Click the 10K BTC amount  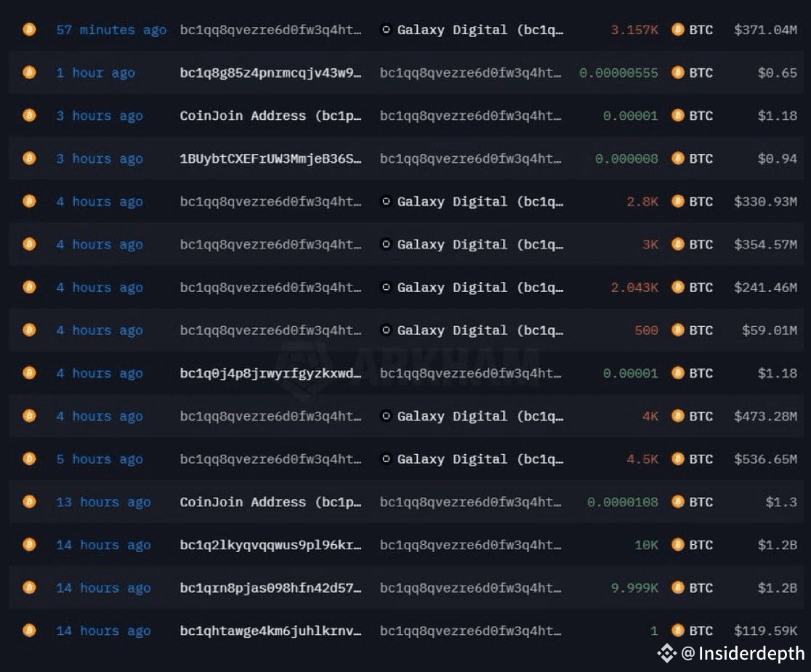point(646,545)
